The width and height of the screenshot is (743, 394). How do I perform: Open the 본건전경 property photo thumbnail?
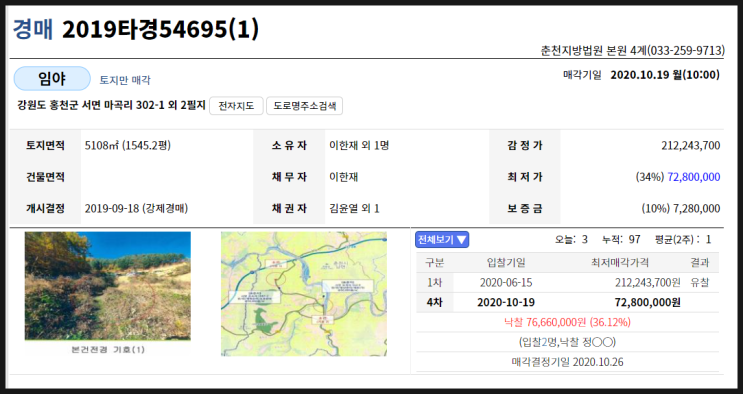click(x=108, y=286)
